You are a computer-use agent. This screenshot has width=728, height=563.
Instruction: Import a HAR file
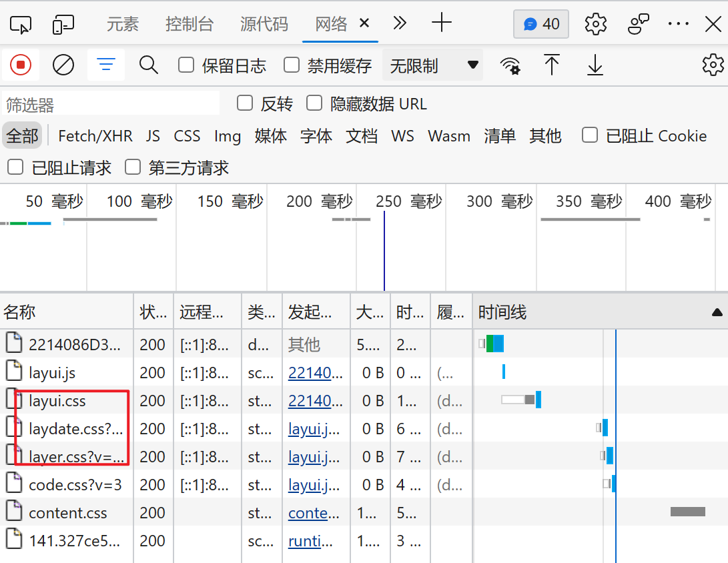[551, 65]
